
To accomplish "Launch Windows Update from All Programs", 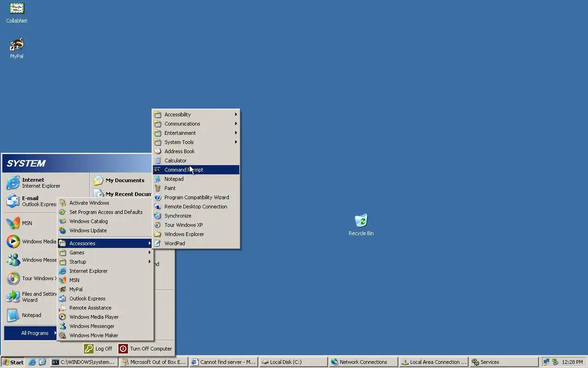I will pyautogui.click(x=105, y=230).
